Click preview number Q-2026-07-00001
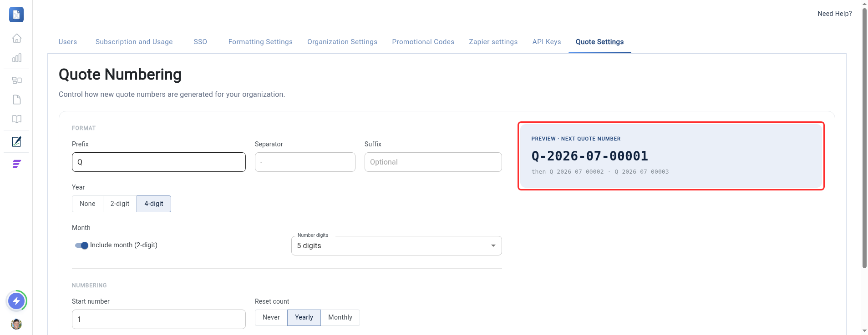The width and height of the screenshot is (868, 335). [x=590, y=156]
